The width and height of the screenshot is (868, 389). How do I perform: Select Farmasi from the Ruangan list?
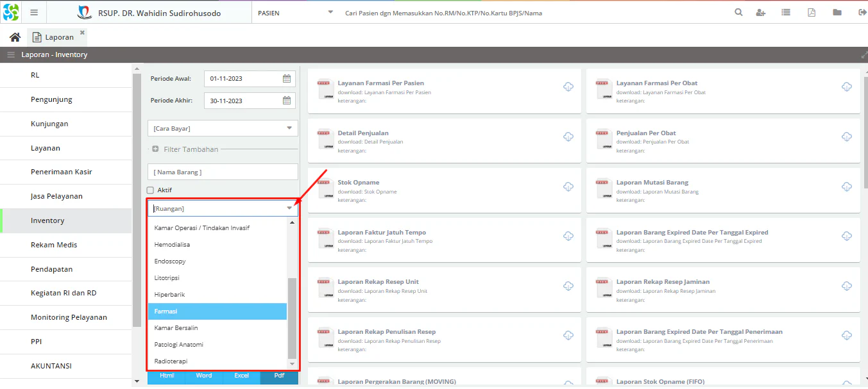[x=217, y=311]
